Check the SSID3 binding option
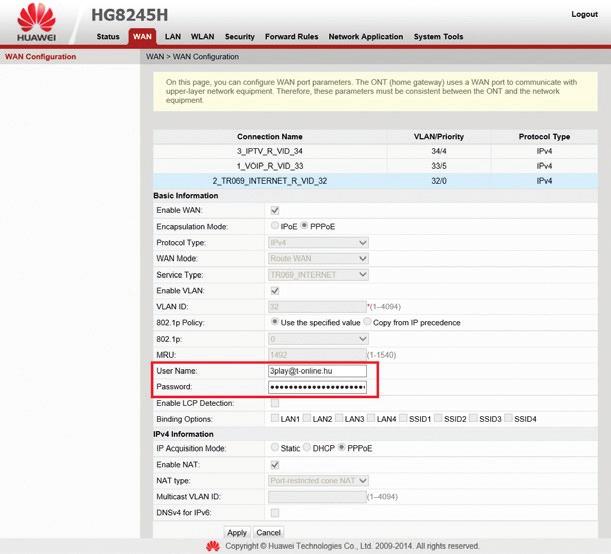This screenshot has width=611, height=554. pyautogui.click(x=473, y=418)
